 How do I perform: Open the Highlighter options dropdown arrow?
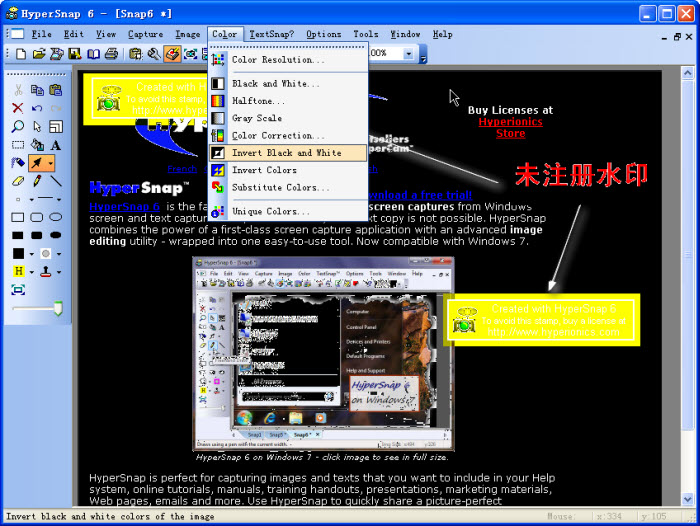[x=32, y=272]
